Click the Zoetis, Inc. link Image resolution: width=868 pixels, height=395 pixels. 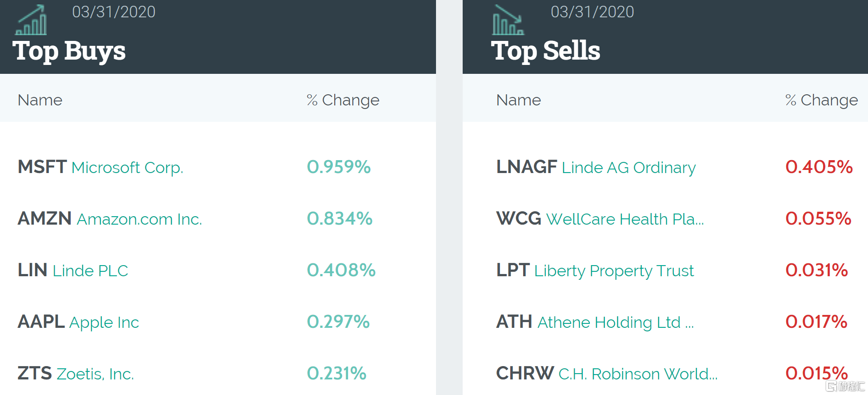click(95, 374)
